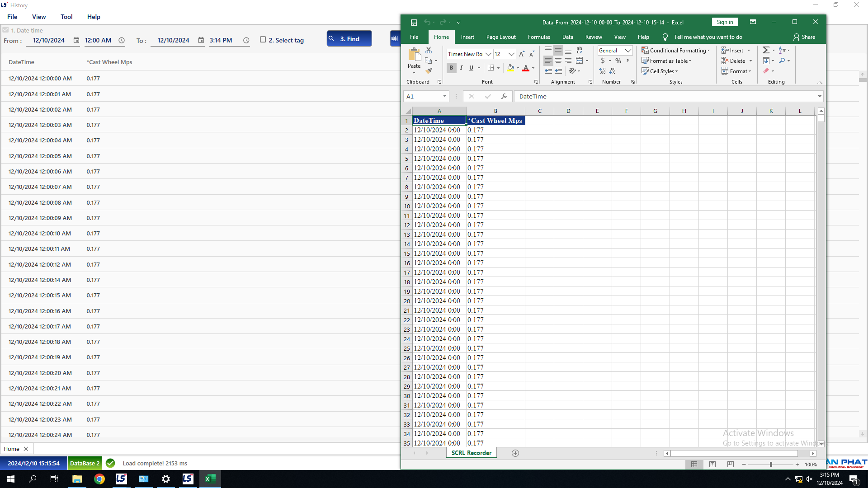
Task: Click the Wrap Text icon
Action: (x=580, y=50)
